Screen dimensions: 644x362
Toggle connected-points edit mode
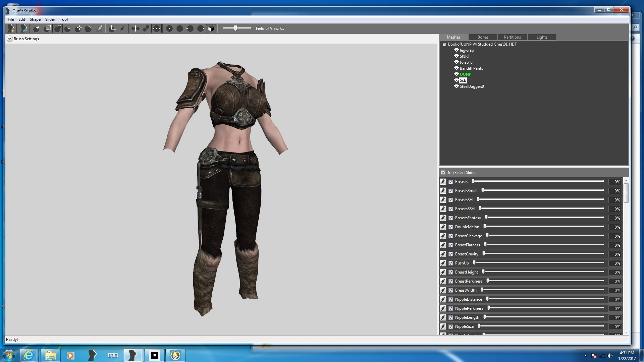click(x=146, y=28)
